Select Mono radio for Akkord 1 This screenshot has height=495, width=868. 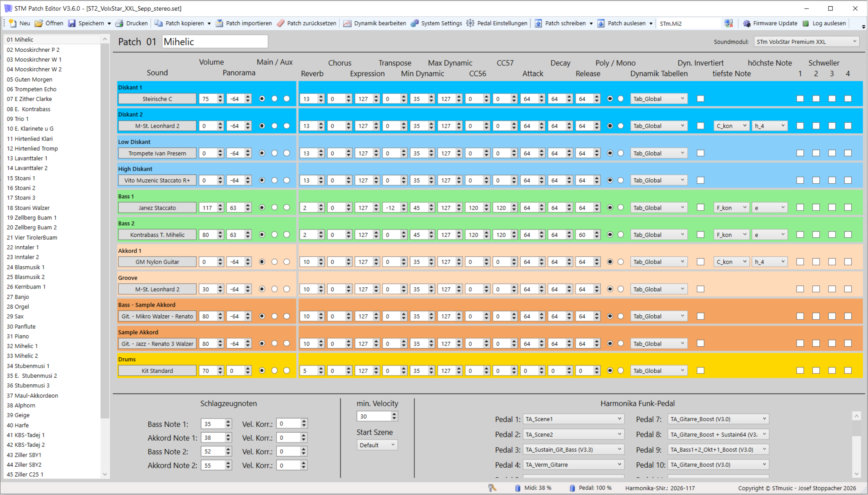pyautogui.click(x=621, y=262)
